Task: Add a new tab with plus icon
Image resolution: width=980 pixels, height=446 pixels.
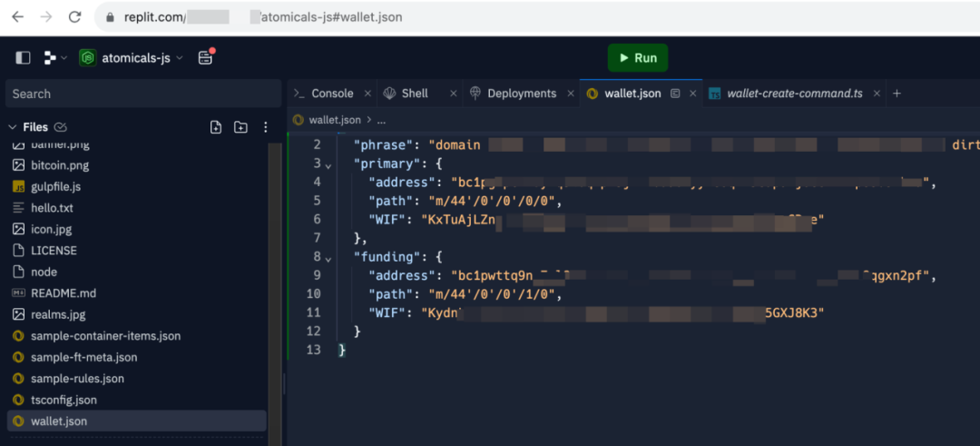Action: pyautogui.click(x=897, y=94)
